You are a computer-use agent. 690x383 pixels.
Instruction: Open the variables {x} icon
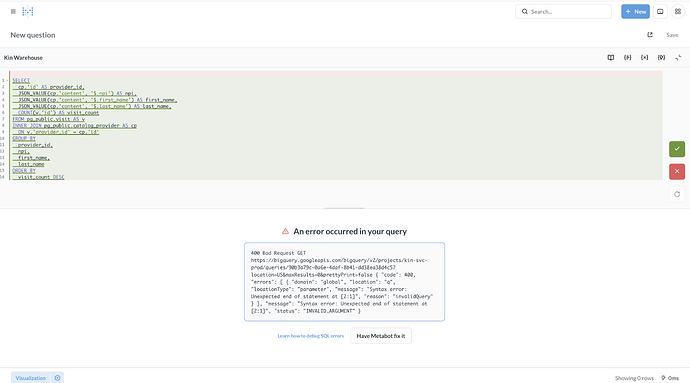click(644, 58)
